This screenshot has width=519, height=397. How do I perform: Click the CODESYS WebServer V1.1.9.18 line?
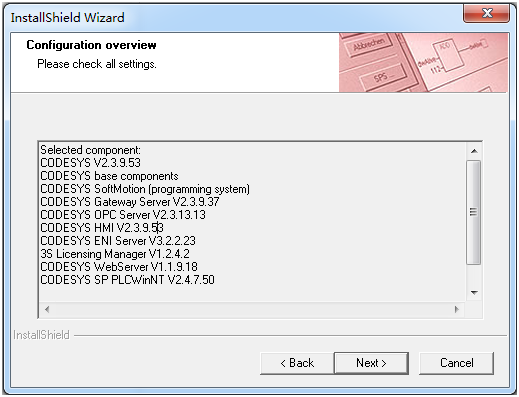pos(119,267)
